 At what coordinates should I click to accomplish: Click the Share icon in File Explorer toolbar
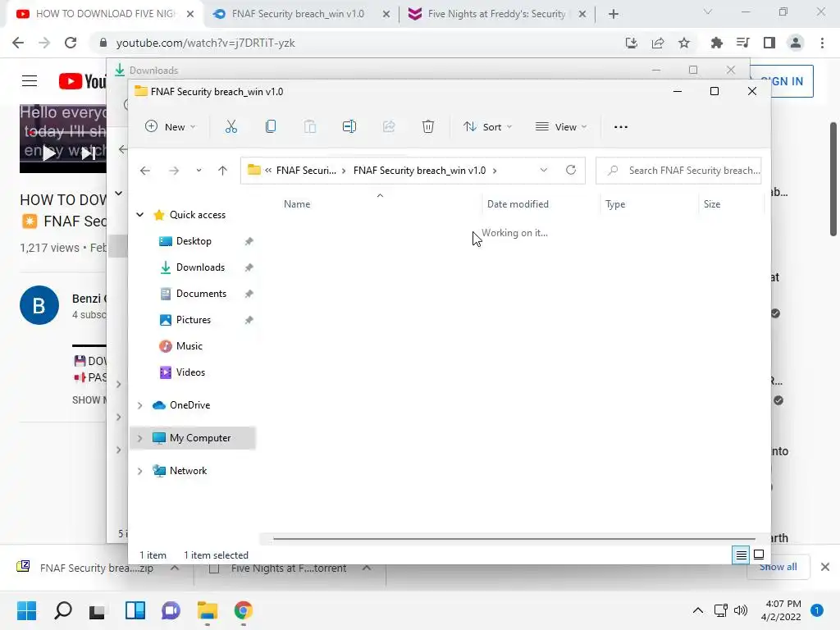pyautogui.click(x=389, y=127)
